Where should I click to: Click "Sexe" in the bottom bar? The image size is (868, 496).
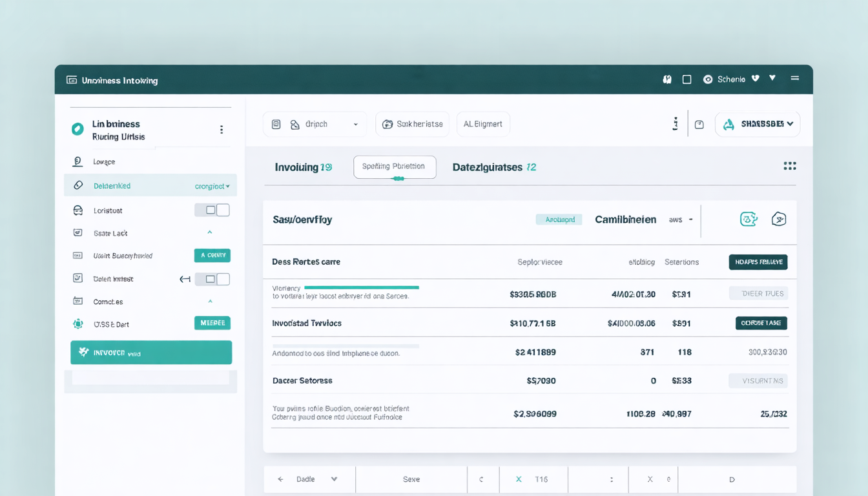[411, 479]
